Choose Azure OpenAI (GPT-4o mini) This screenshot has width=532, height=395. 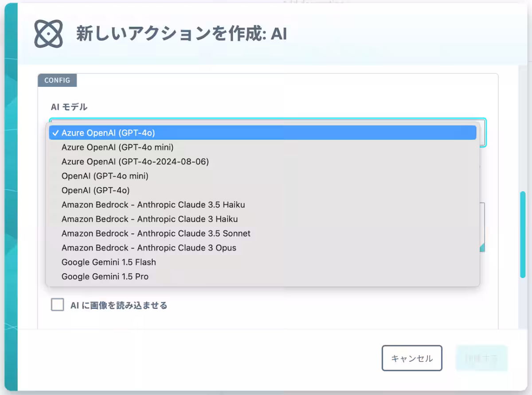click(117, 147)
